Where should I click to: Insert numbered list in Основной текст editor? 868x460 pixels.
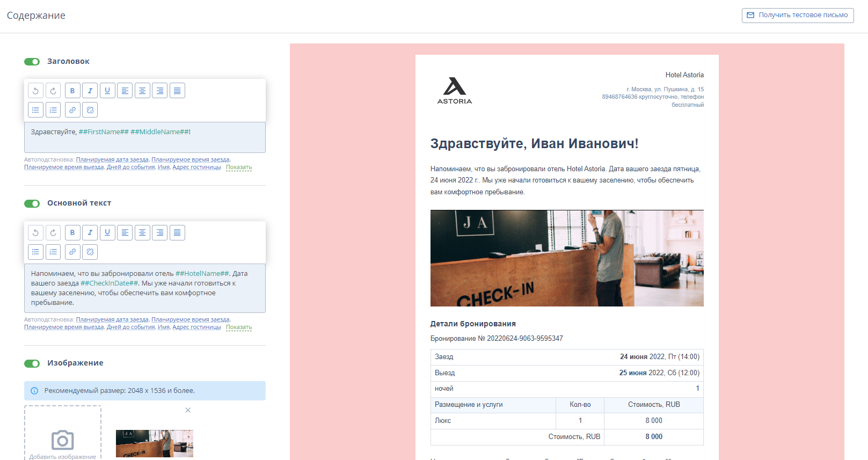click(53, 252)
